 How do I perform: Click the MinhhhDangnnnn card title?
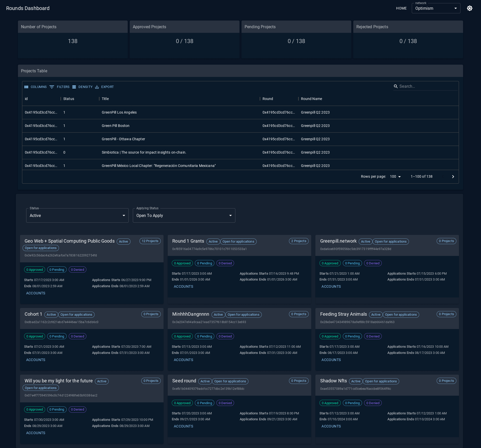tap(191, 314)
